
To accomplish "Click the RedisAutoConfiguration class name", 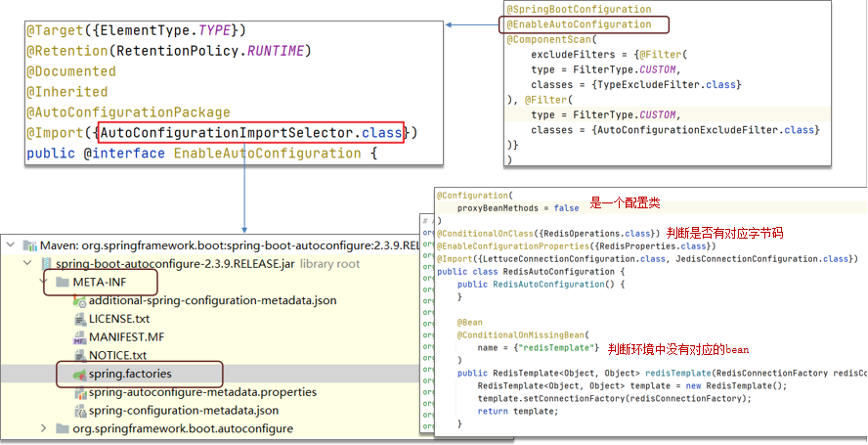I will coord(553,271).
